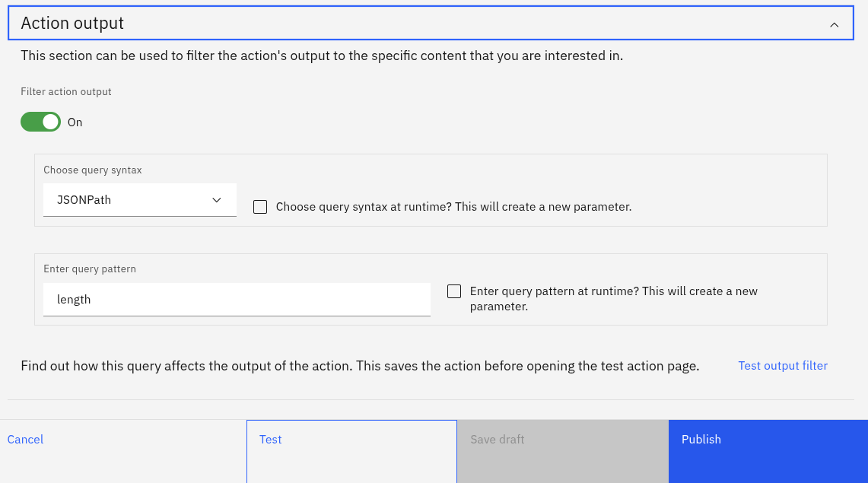Viewport: 868px width, 483px height.
Task: Click the Choose query syntax label
Action: 93,170
